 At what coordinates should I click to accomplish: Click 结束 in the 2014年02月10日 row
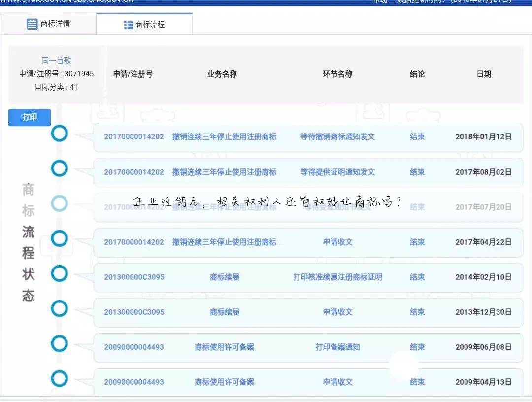417,277
